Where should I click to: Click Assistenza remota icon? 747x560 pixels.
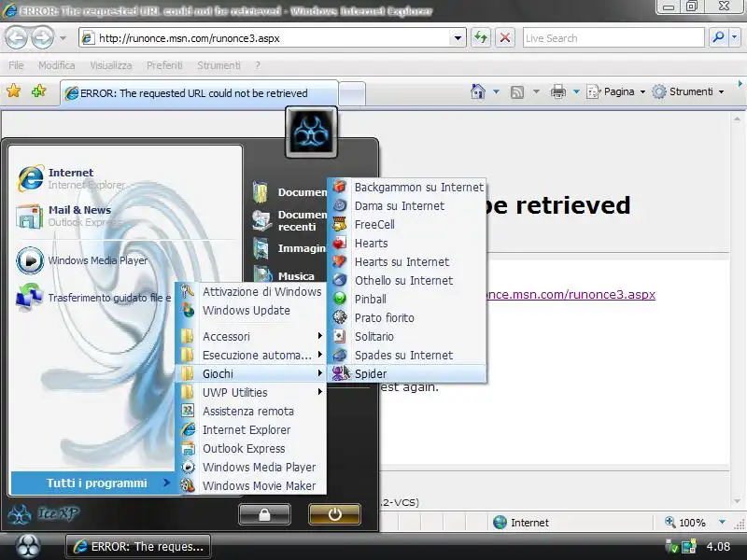pyautogui.click(x=188, y=411)
